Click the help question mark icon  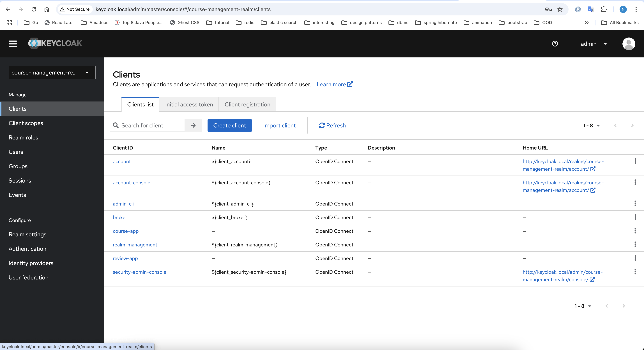(555, 44)
